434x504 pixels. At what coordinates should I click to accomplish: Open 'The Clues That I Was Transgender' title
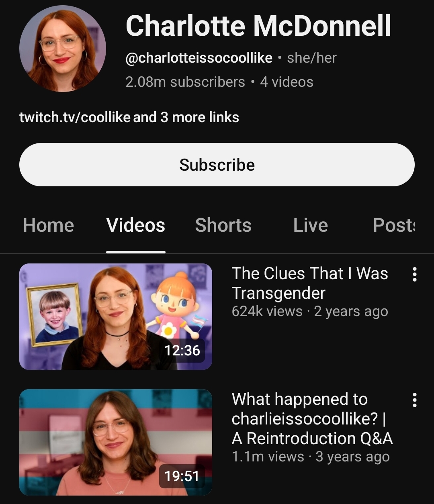click(x=310, y=283)
